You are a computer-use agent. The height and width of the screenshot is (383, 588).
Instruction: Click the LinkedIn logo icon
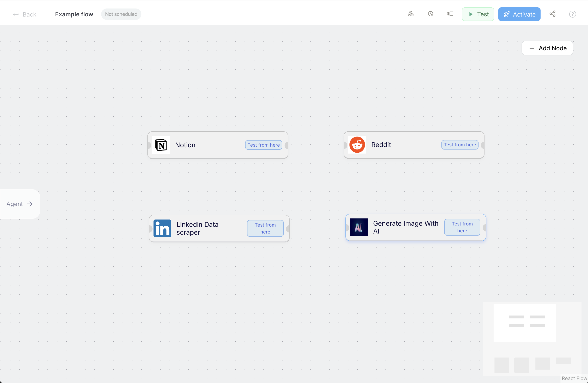tap(162, 228)
